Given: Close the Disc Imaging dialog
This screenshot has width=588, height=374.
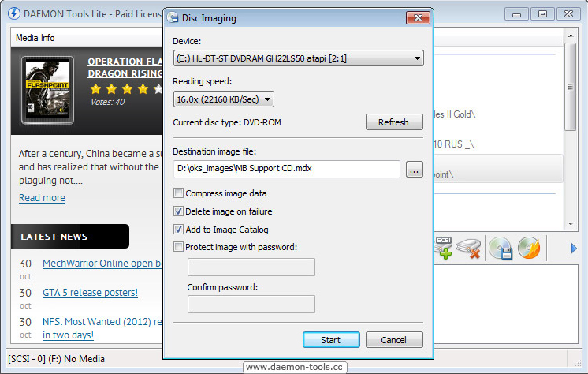Looking at the screenshot, I should point(418,17).
